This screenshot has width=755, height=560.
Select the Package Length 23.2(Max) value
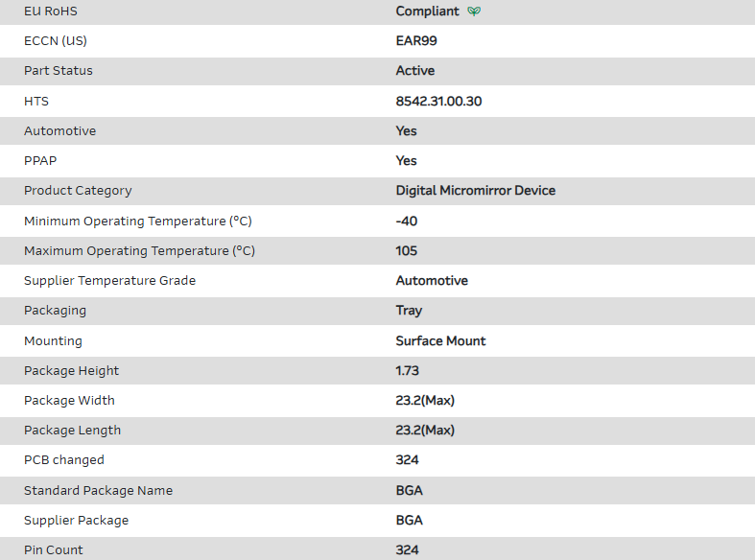click(425, 431)
